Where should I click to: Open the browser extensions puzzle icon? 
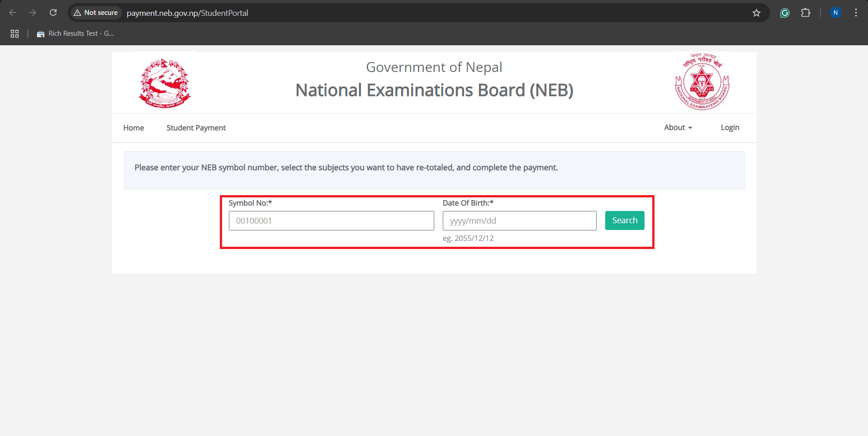[806, 13]
